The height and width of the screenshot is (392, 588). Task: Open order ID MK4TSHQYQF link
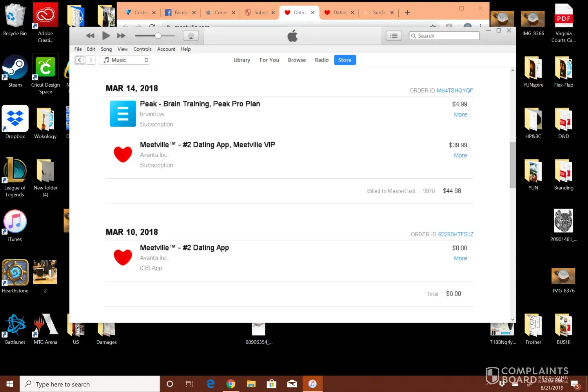click(x=455, y=91)
